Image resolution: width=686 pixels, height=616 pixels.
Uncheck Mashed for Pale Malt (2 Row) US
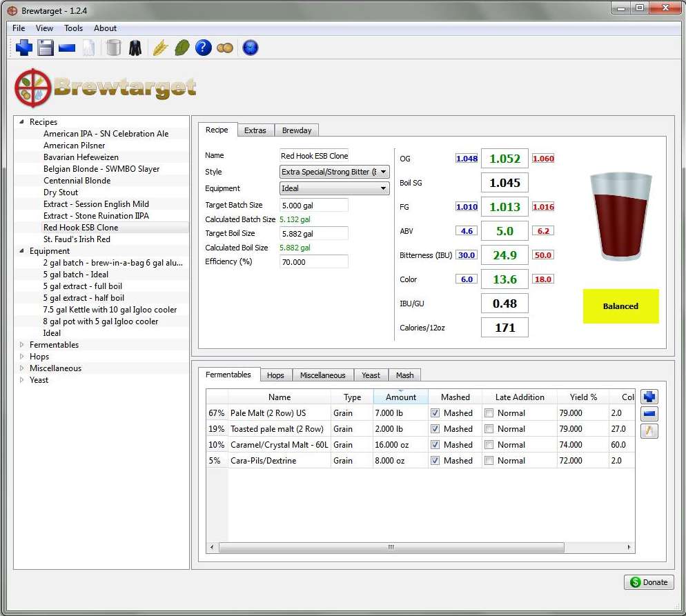[x=435, y=413]
